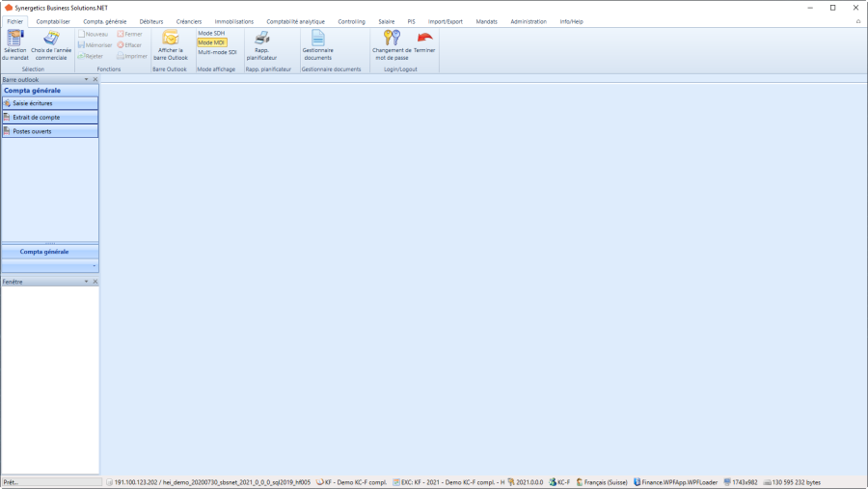Viewport: 868px width, 489px height.
Task: Click the EXC: KF - 2021 status entry
Action: click(448, 482)
